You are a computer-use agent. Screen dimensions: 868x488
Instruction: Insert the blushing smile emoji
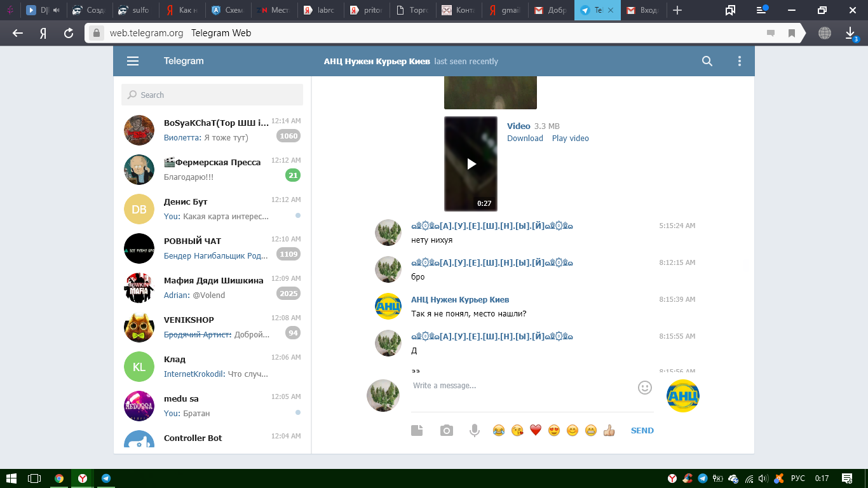pyautogui.click(x=573, y=430)
